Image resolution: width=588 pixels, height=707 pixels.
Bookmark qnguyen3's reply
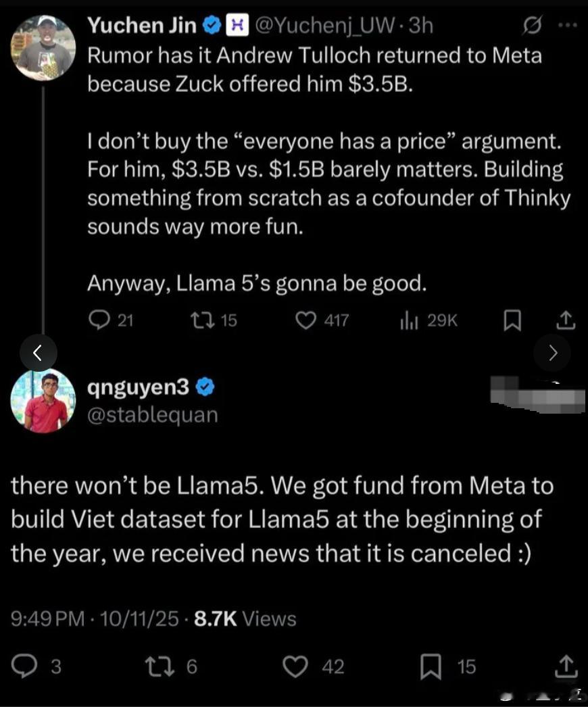(x=432, y=667)
